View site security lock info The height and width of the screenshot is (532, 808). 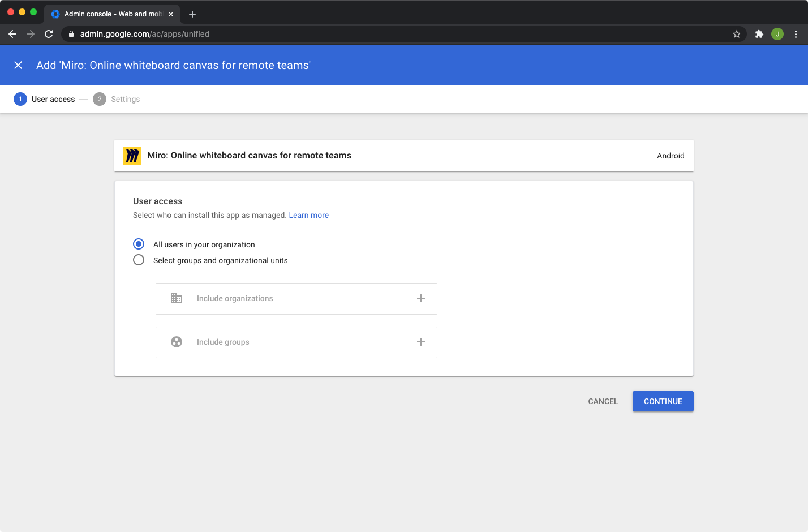point(71,34)
